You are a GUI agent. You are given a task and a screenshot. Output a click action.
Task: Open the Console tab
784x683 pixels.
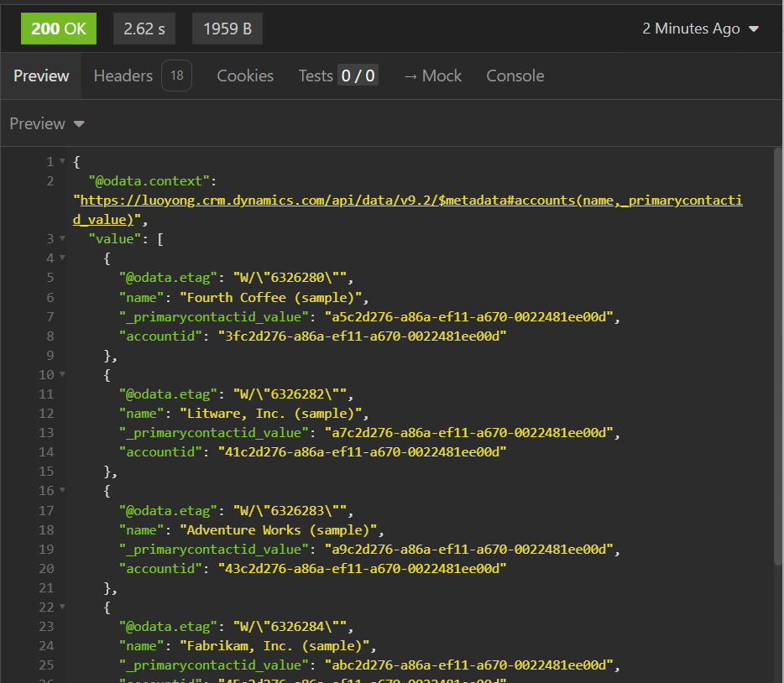coord(515,76)
